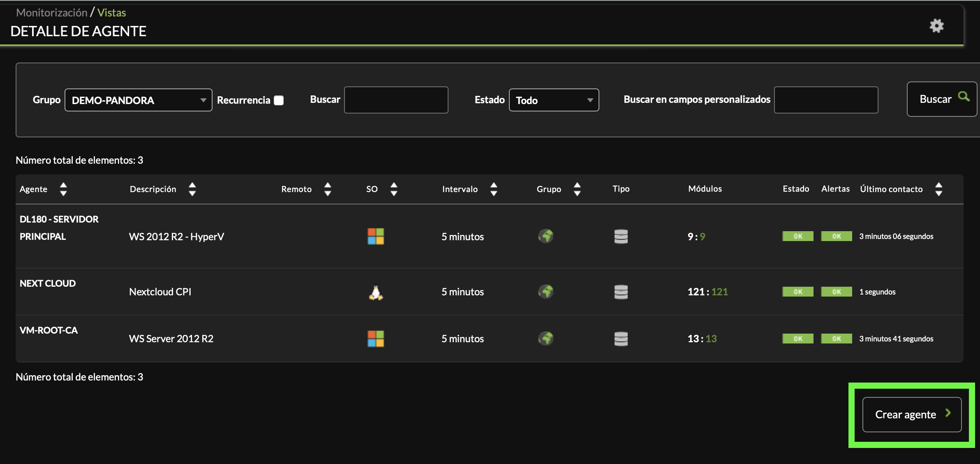Click description WS 2012 R2 - HyperV
The width and height of the screenshot is (980, 464).
(x=177, y=237)
